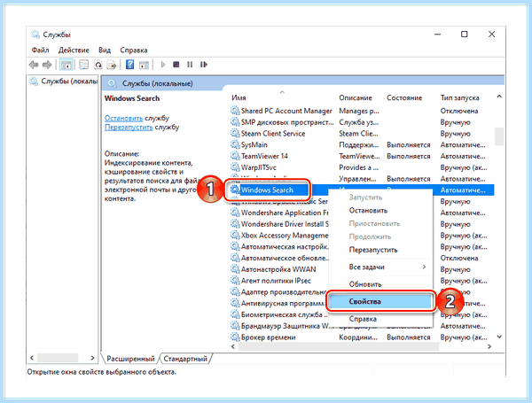Expand Все задачи submenu arrow
The height and width of the screenshot is (403, 532).
click(424, 267)
